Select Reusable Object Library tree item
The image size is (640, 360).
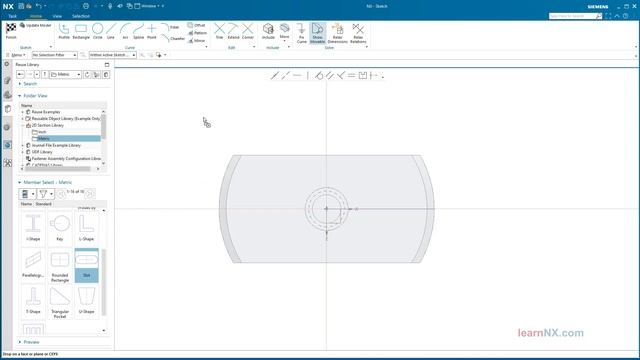coord(65,118)
